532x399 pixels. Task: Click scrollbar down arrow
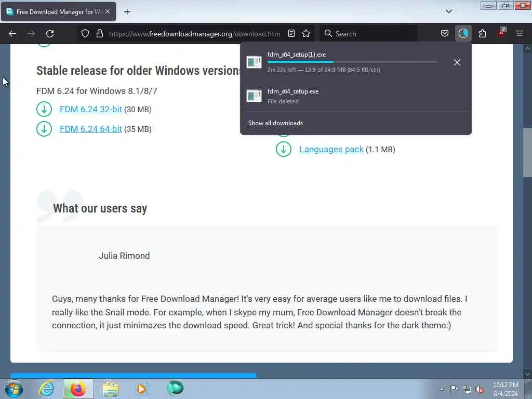[x=527, y=374]
